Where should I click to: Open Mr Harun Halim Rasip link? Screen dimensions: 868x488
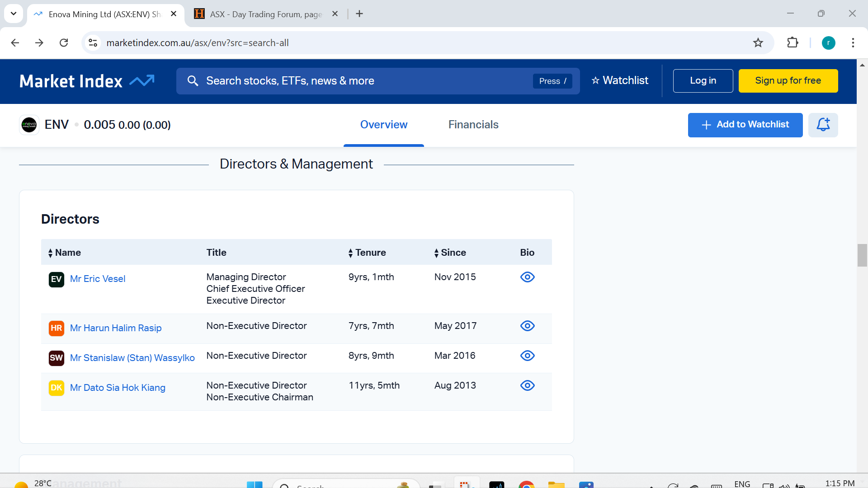click(x=116, y=328)
